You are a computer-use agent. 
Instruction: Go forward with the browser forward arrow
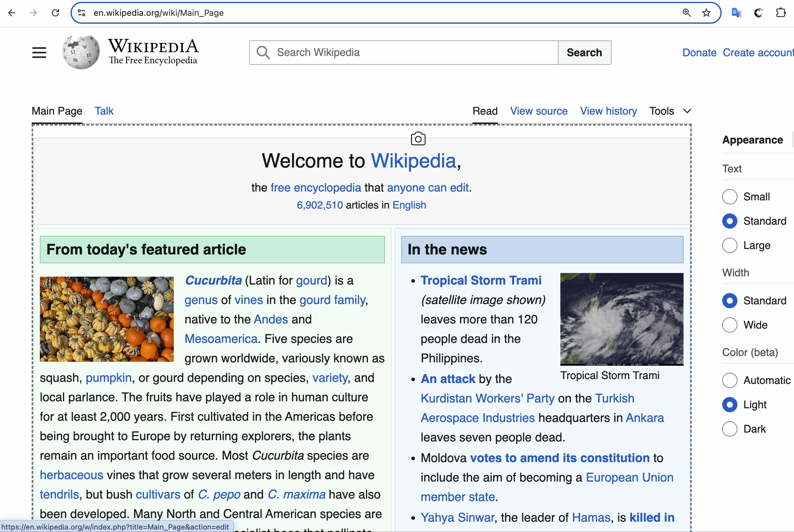[x=33, y=13]
